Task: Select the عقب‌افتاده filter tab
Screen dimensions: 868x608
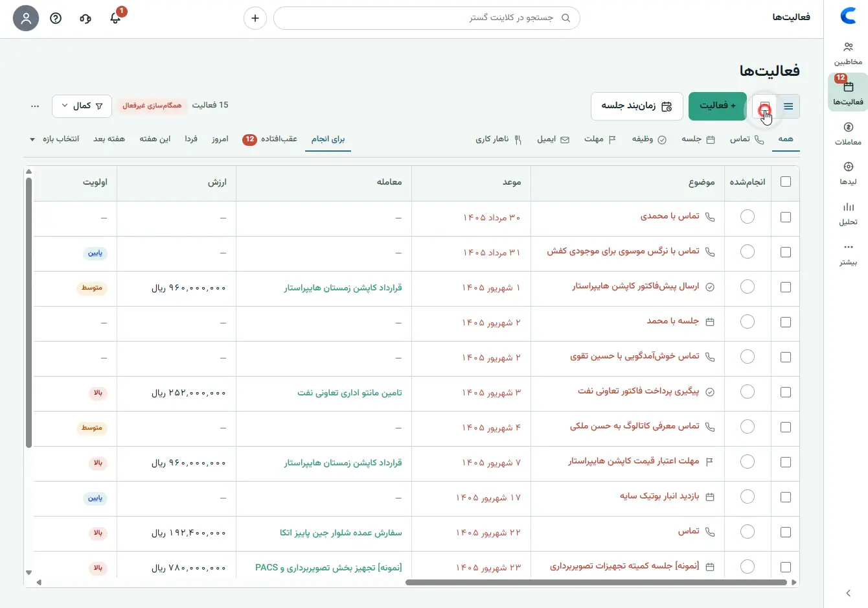Action: [269, 139]
